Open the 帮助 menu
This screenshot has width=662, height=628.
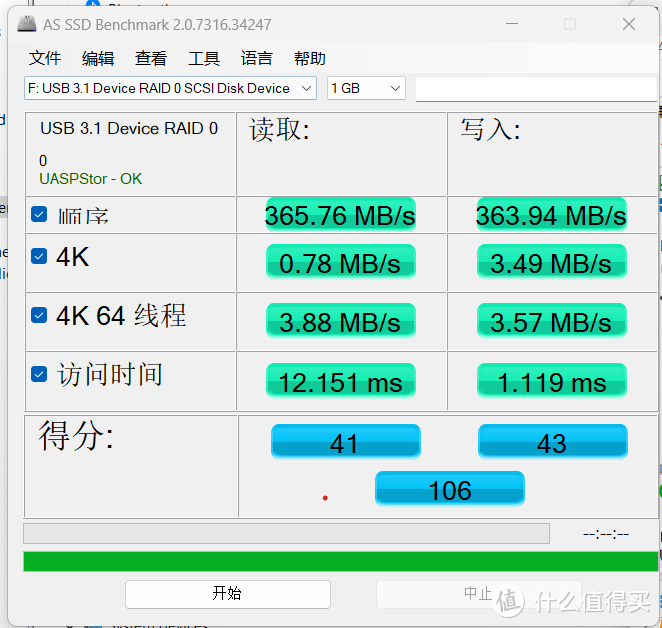point(310,58)
